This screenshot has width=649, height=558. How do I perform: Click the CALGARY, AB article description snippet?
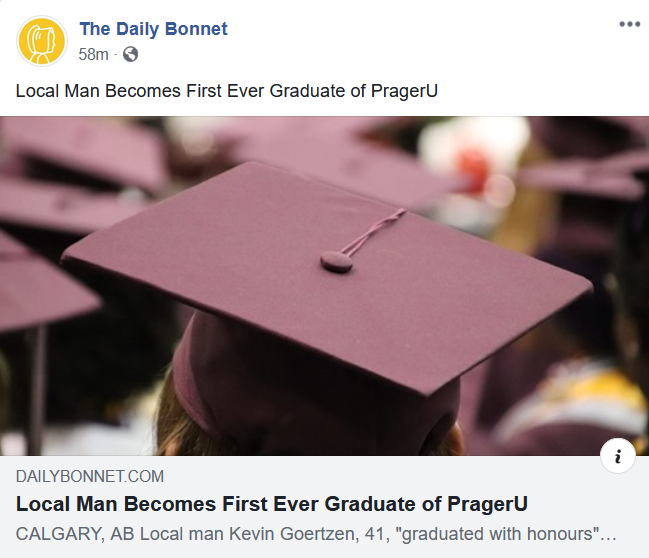tap(316, 534)
